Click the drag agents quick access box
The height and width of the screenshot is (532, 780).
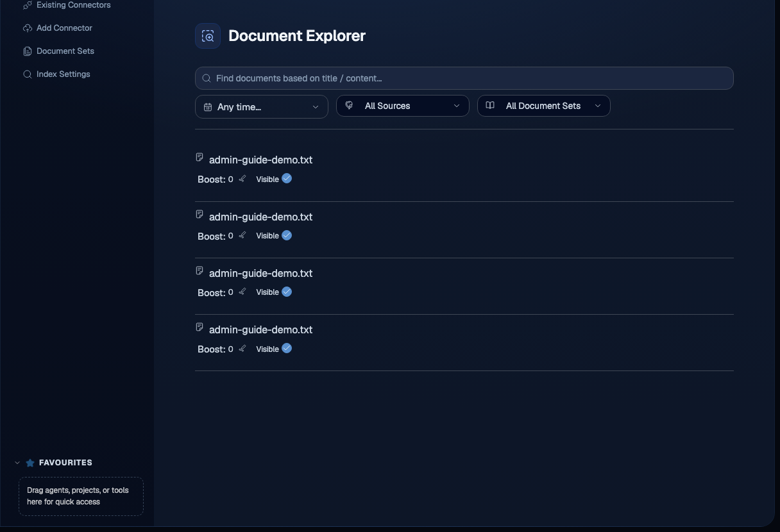81,496
